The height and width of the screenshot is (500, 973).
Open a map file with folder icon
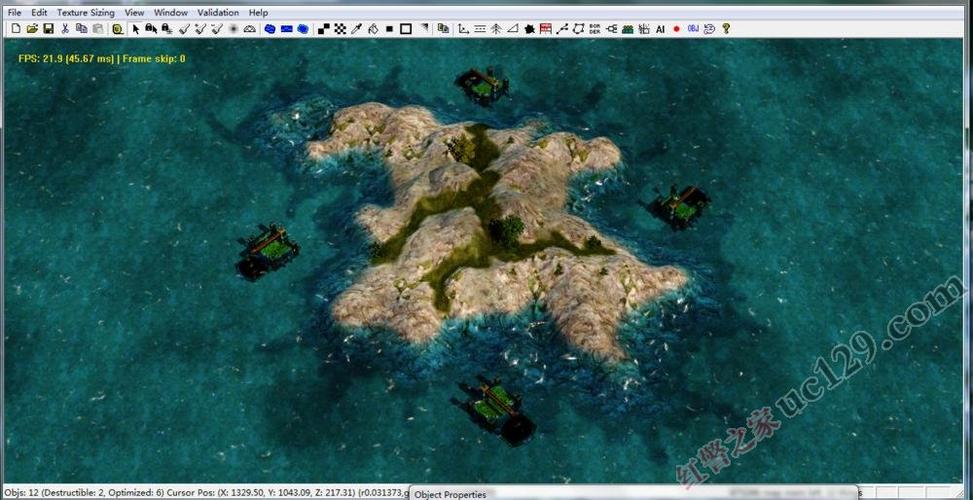(33, 29)
